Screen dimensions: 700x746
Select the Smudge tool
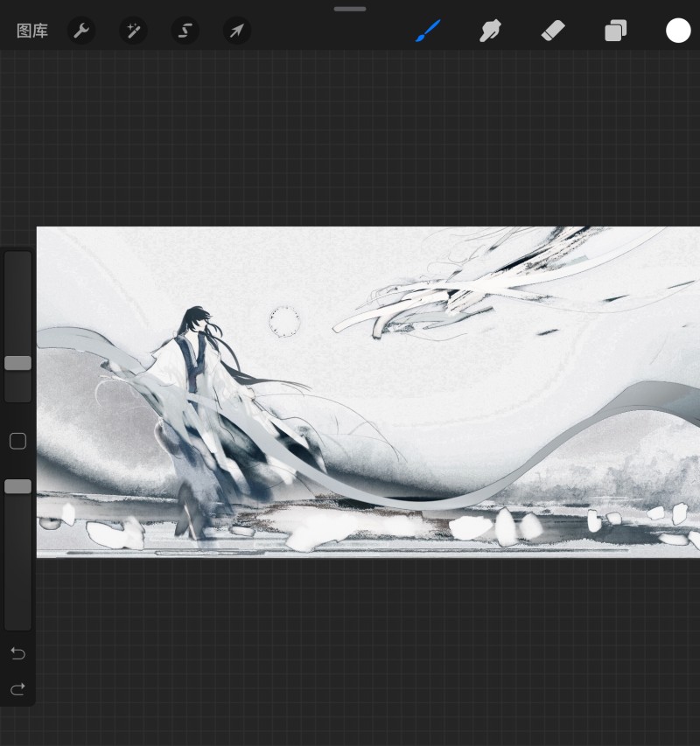490,31
